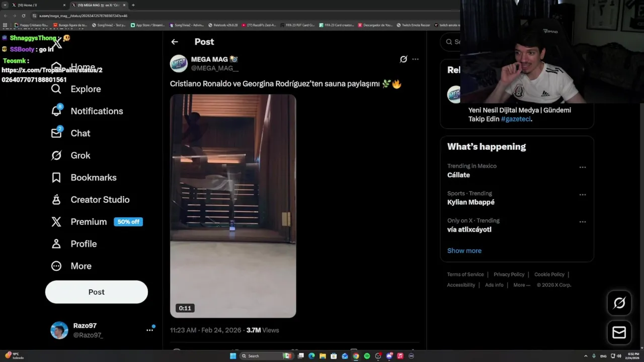Open MEGA MAG profile avatar
Viewport: 644px width, 362px height.
point(179,64)
